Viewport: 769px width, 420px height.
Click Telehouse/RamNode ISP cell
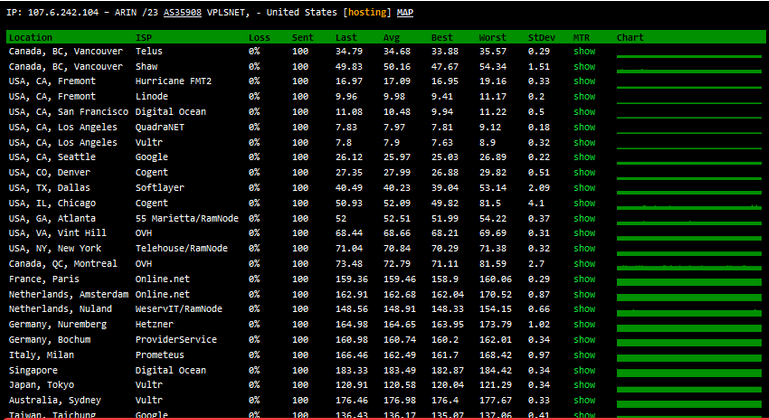tap(181, 248)
